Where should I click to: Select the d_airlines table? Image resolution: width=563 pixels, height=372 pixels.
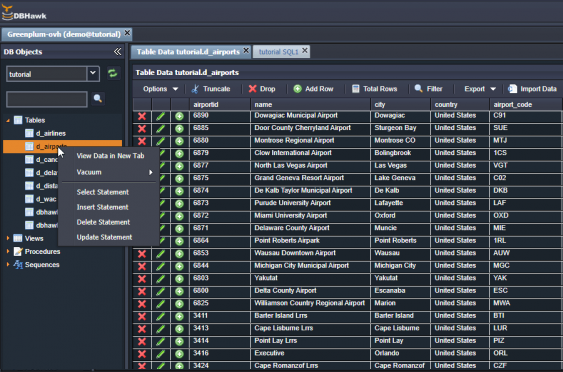51,134
